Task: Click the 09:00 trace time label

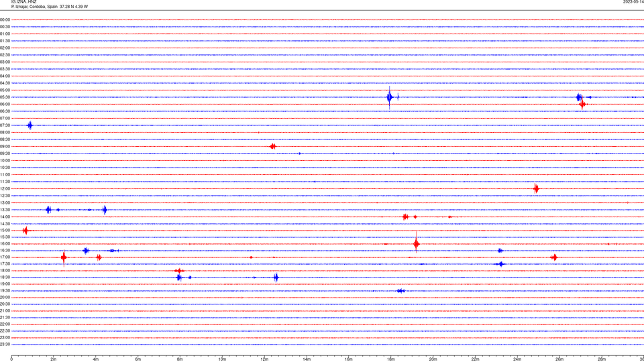Action: (x=5, y=147)
